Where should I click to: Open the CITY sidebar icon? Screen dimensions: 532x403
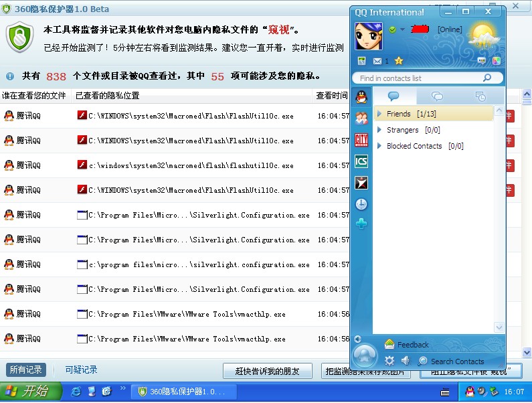[361, 139]
